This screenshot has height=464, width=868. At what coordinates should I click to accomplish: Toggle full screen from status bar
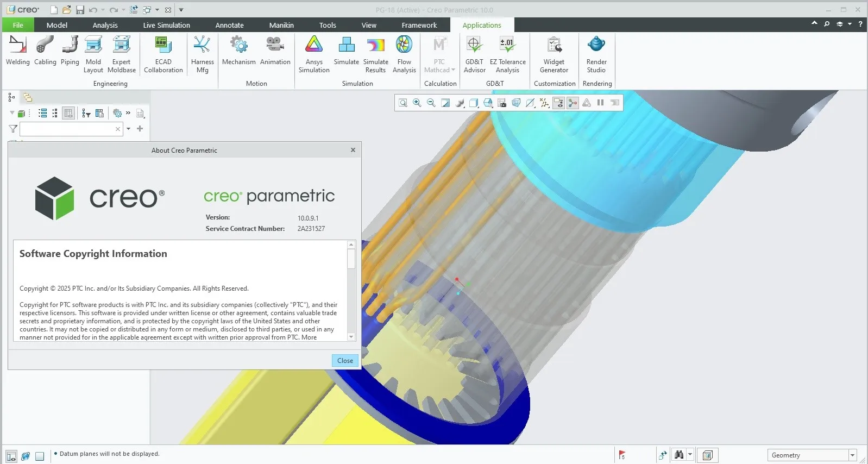coord(40,456)
